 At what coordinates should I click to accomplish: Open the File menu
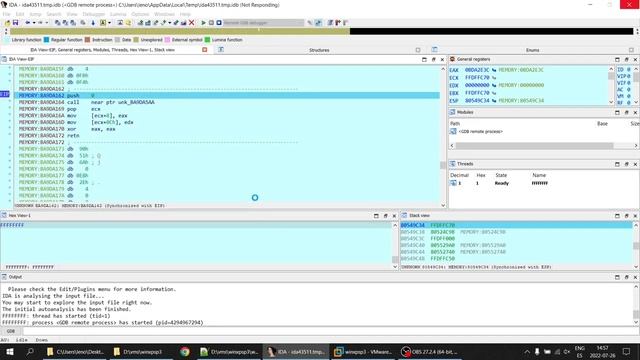tap(7, 14)
